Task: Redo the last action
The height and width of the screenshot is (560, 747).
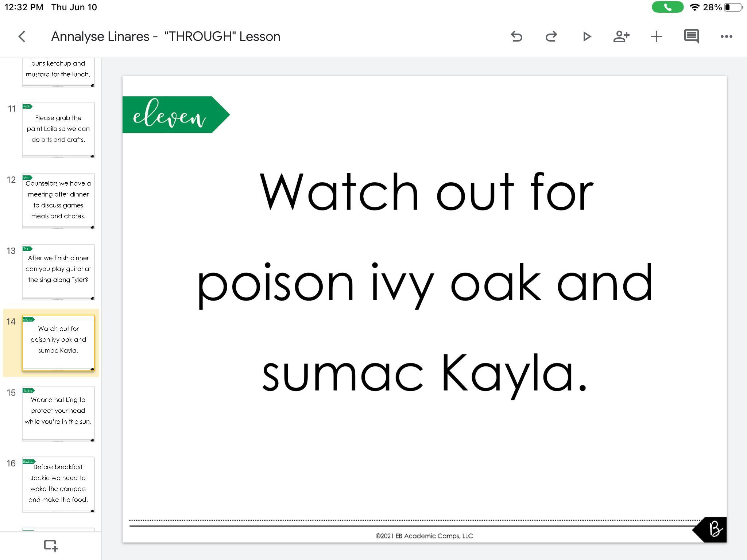Action: (x=551, y=36)
